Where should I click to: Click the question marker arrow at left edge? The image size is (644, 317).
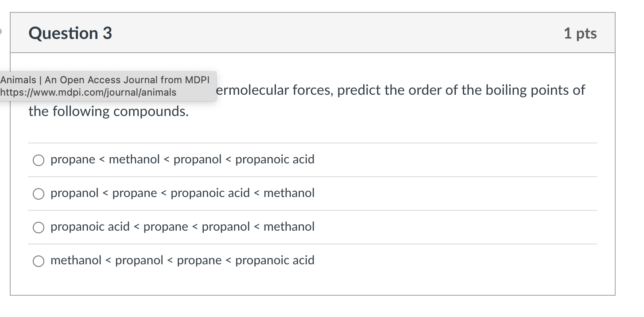tap(1, 31)
